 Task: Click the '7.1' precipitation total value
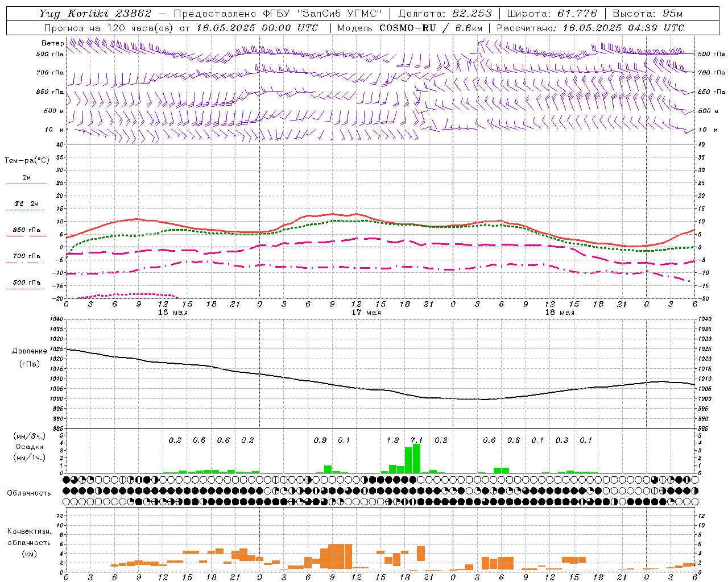click(x=417, y=440)
